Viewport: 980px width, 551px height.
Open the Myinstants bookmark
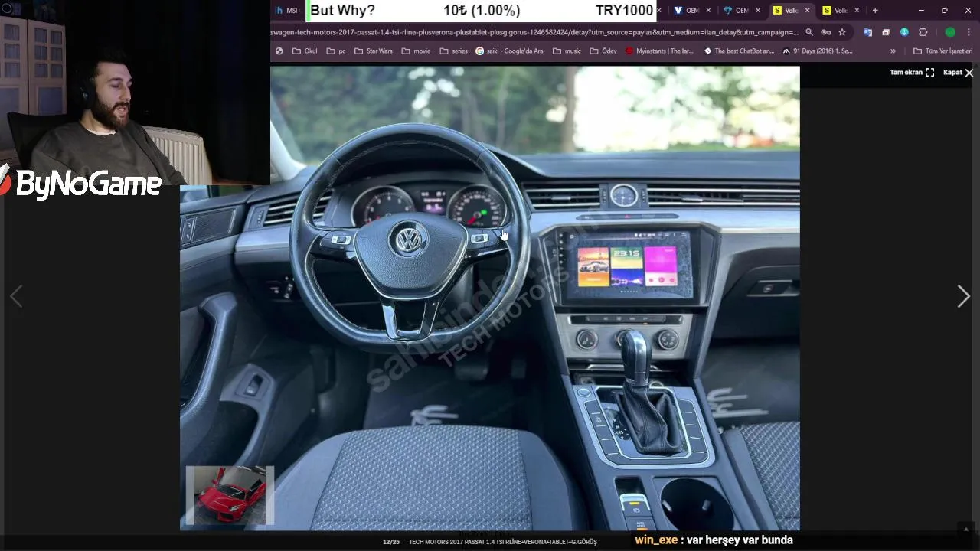[x=659, y=51]
